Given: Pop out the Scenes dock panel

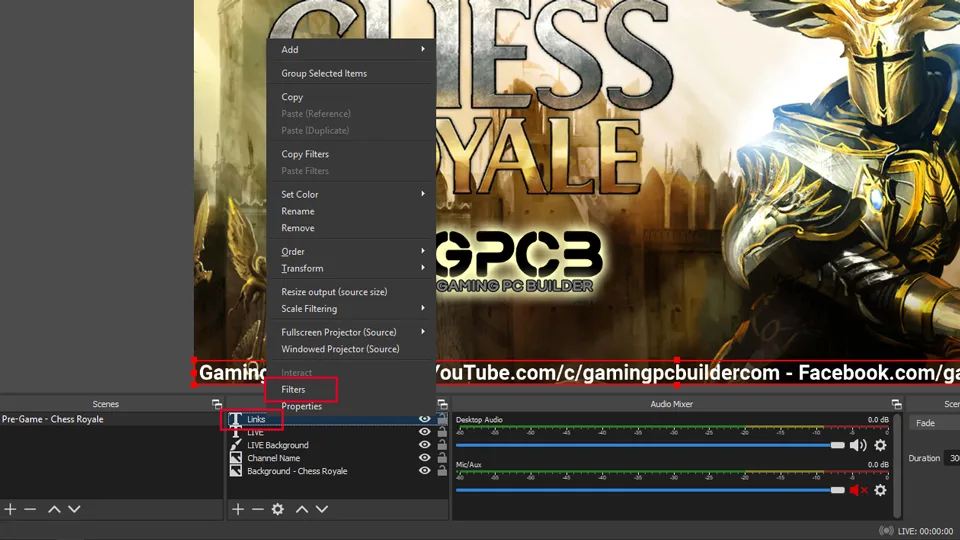Looking at the screenshot, I should [216, 404].
